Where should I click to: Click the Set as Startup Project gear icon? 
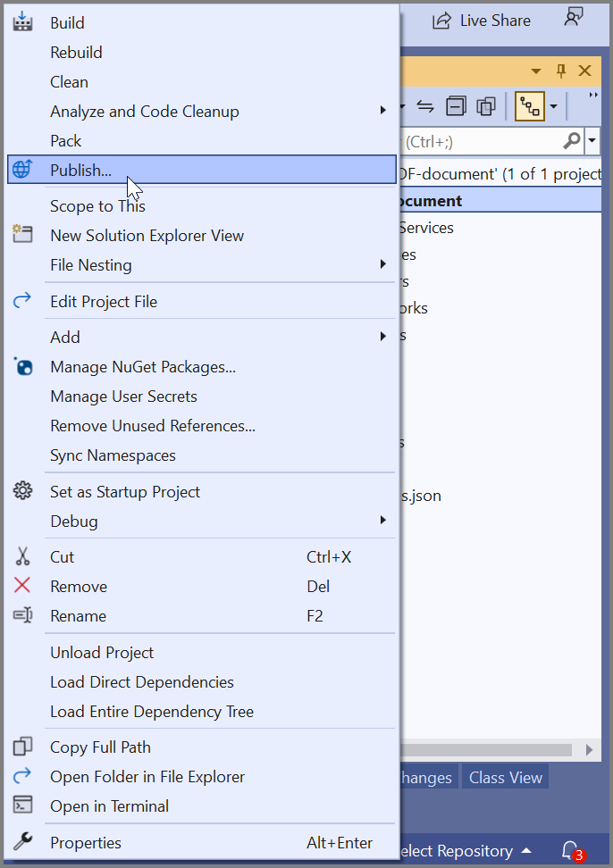[22, 491]
